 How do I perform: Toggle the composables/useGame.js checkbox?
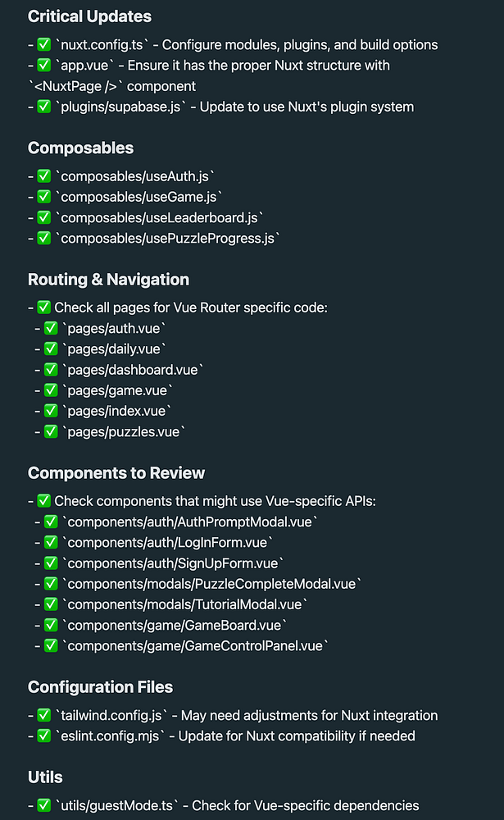[x=44, y=197]
